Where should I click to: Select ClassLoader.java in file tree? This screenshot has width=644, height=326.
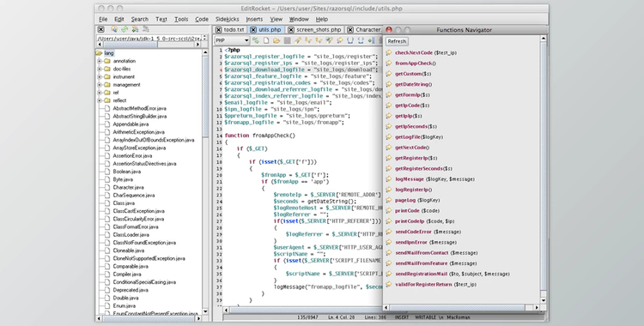click(x=131, y=235)
